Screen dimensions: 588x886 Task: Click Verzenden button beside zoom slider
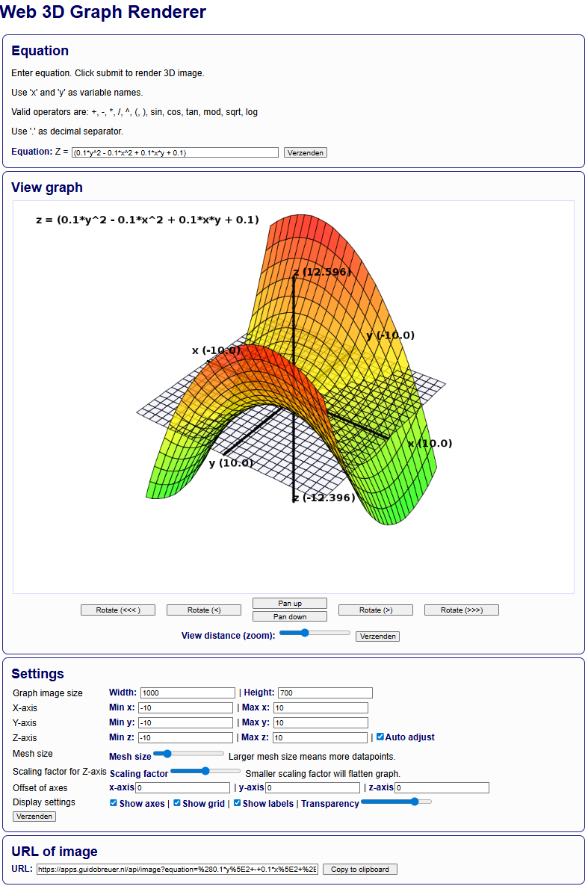point(377,636)
